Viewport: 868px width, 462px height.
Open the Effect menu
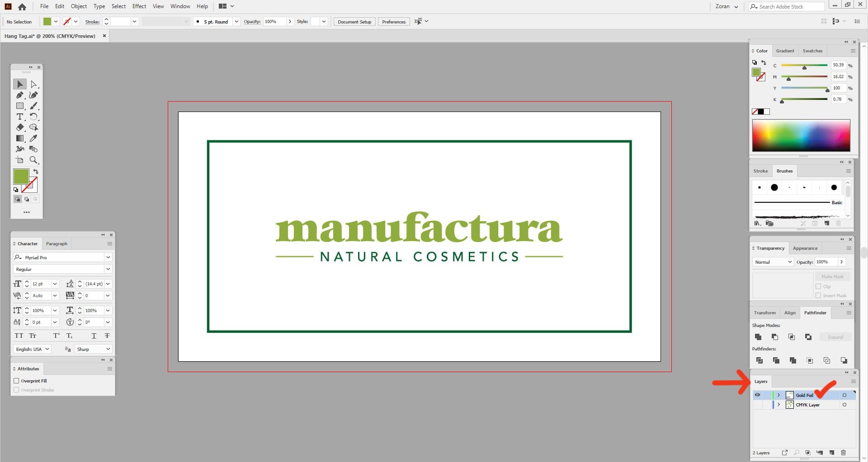click(139, 6)
